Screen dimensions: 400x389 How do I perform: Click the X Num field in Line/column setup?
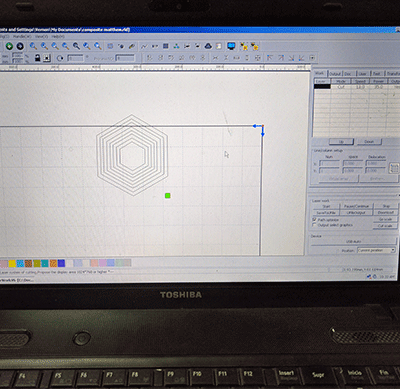point(329,163)
